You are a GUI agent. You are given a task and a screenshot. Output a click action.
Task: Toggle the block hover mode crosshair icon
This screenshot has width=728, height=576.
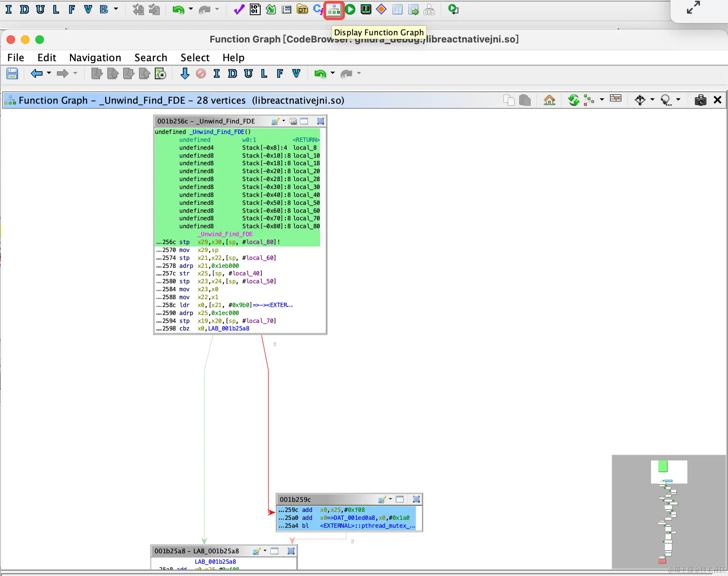tap(640, 100)
